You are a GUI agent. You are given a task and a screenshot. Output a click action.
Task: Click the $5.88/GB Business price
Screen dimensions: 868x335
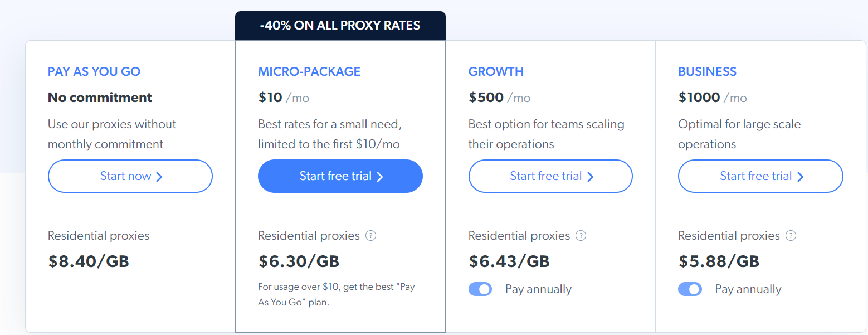(x=719, y=261)
